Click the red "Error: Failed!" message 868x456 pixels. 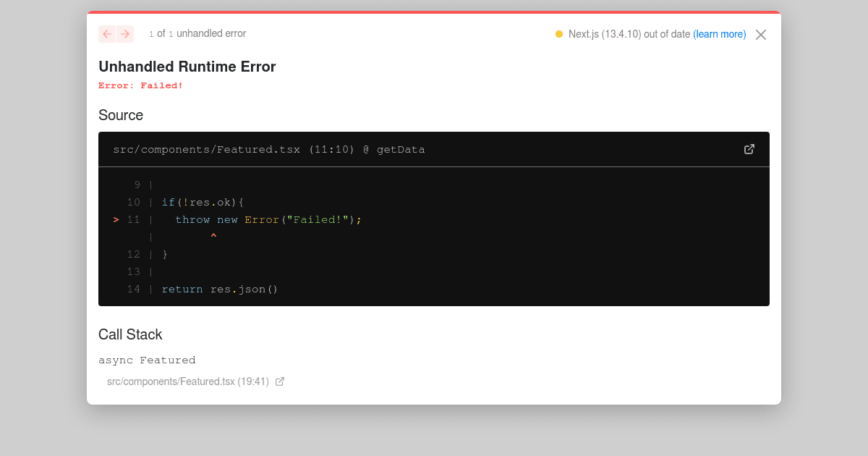tap(140, 85)
